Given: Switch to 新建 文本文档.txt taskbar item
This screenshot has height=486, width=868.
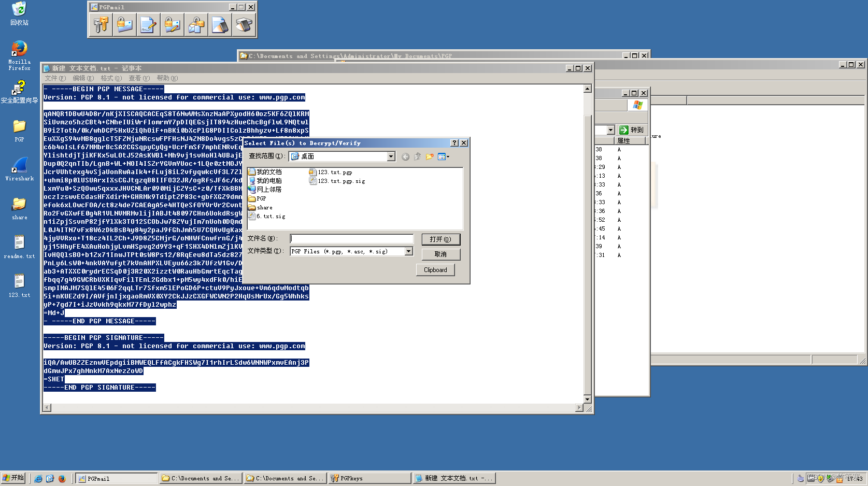Looking at the screenshot, I should 453,479.
